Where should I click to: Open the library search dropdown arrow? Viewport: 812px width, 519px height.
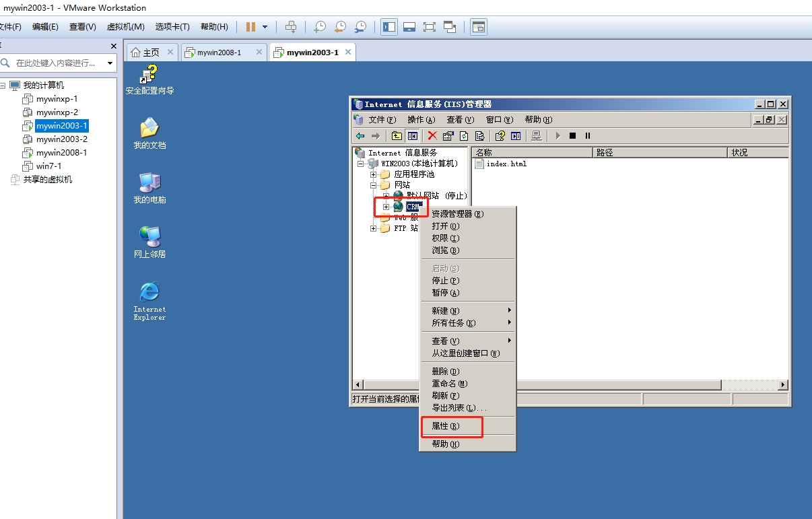[x=110, y=63]
